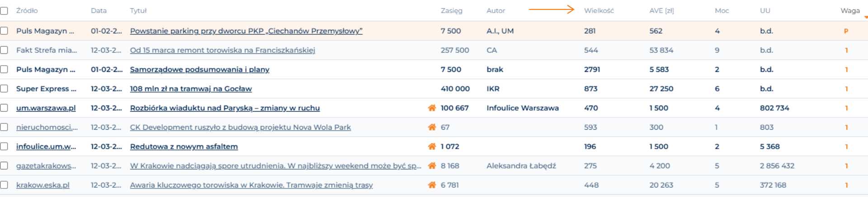Click home icon beside CK Development article
The width and height of the screenshot is (868, 197).
[x=432, y=127]
